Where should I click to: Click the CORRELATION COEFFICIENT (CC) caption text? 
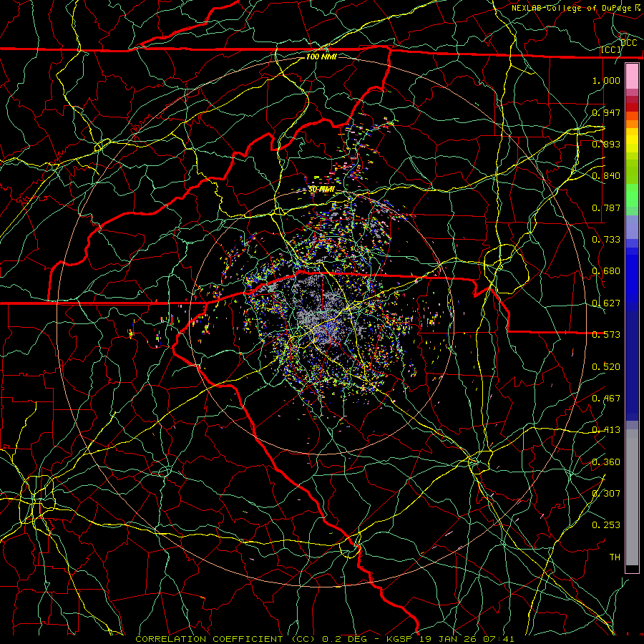(x=225, y=639)
